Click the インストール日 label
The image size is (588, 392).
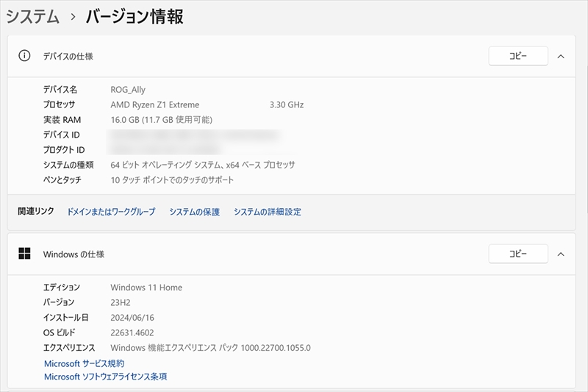[x=65, y=318]
